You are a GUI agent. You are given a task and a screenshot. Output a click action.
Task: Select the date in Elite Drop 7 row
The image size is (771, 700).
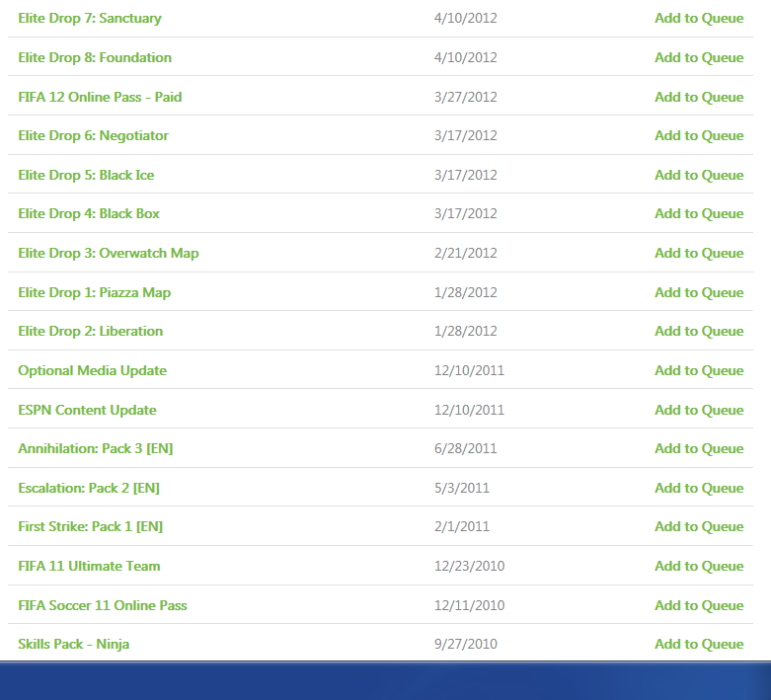point(466,18)
